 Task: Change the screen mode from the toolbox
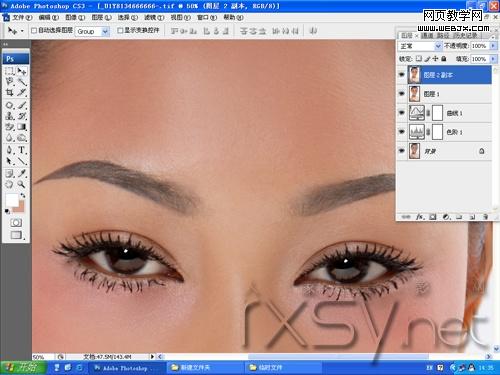[16, 235]
